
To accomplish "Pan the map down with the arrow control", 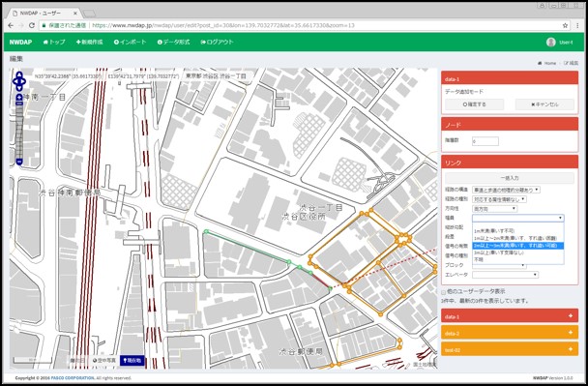I will 19,87.
